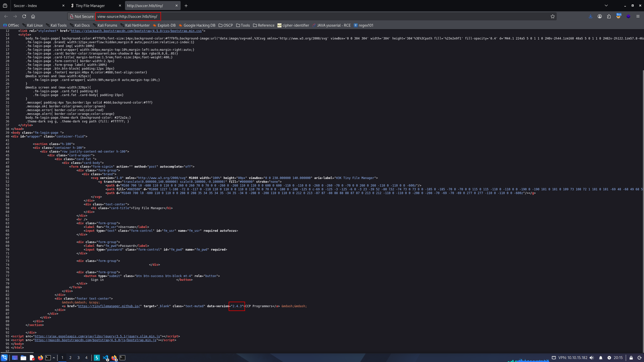Open the downloads panel
This screenshot has width=644, height=362.
[590, 16]
